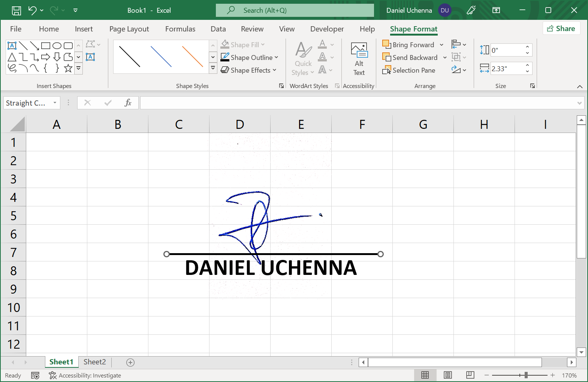Open the Shape Effects dropdown

tap(275, 70)
